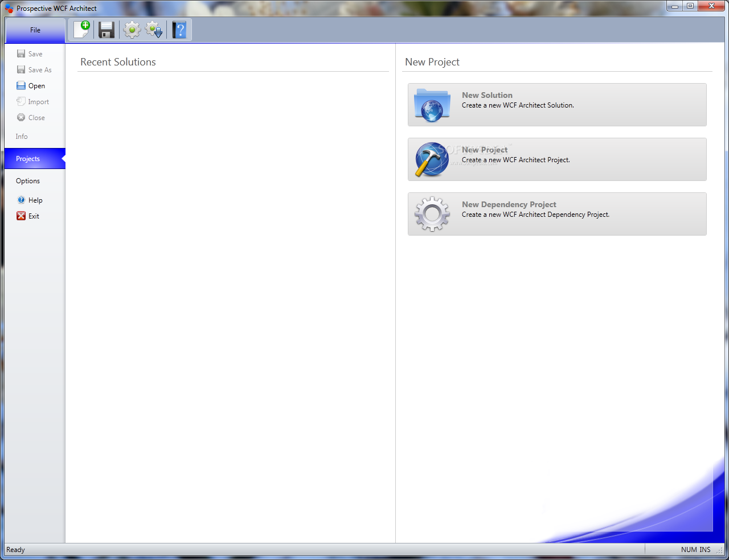Viewport: 729px width, 560px height.
Task: Click the Recent Solutions heading
Action: pos(118,62)
